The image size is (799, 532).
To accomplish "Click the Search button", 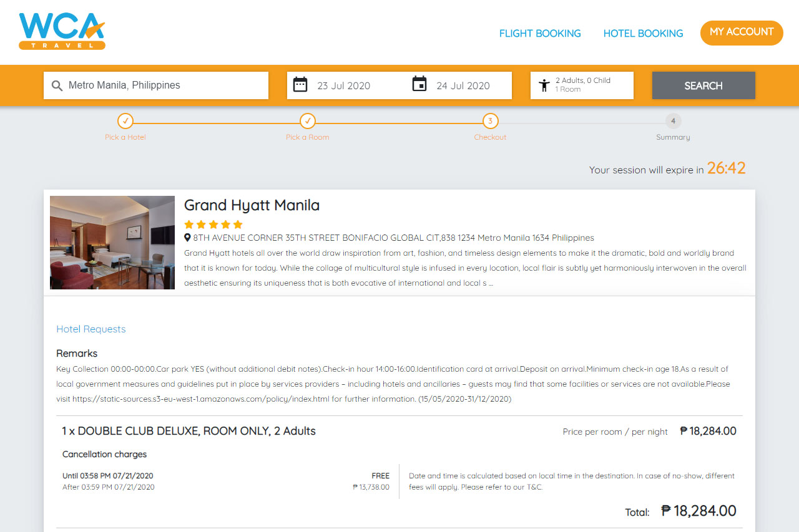I will tap(703, 85).
